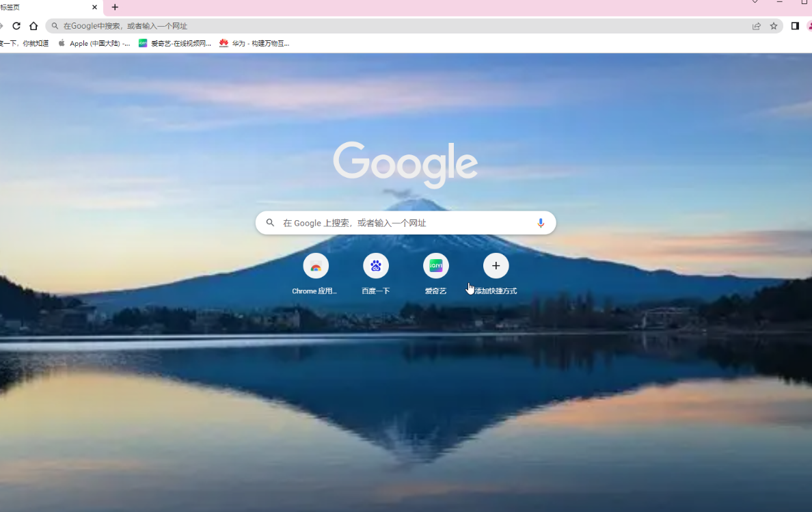
Task: Open 百度一下 shortcut tile
Action: [x=375, y=274]
